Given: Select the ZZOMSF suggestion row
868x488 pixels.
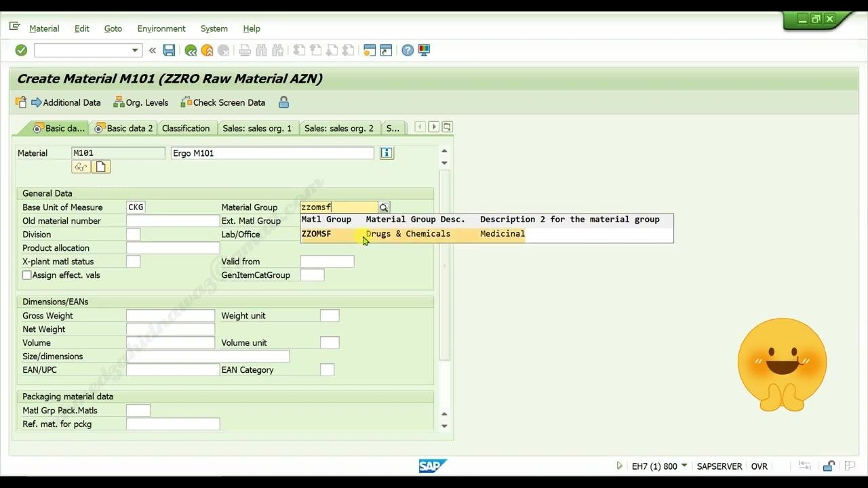Looking at the screenshot, I should tap(487, 234).
